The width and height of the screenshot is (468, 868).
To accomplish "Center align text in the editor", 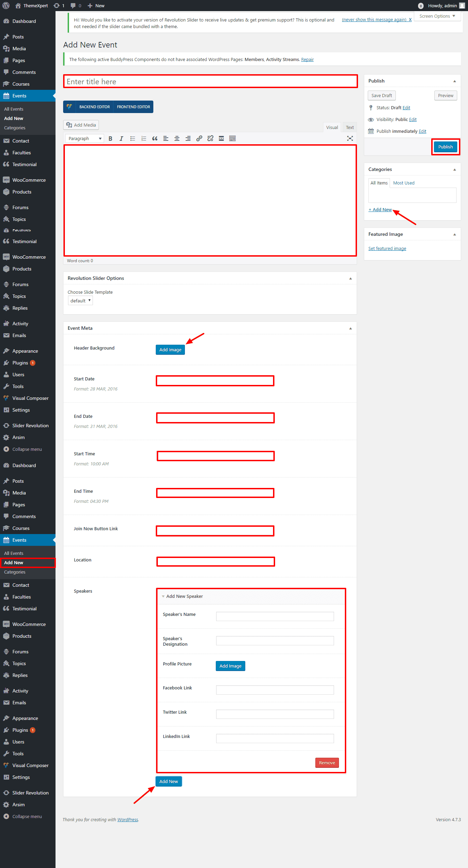I will 177,139.
